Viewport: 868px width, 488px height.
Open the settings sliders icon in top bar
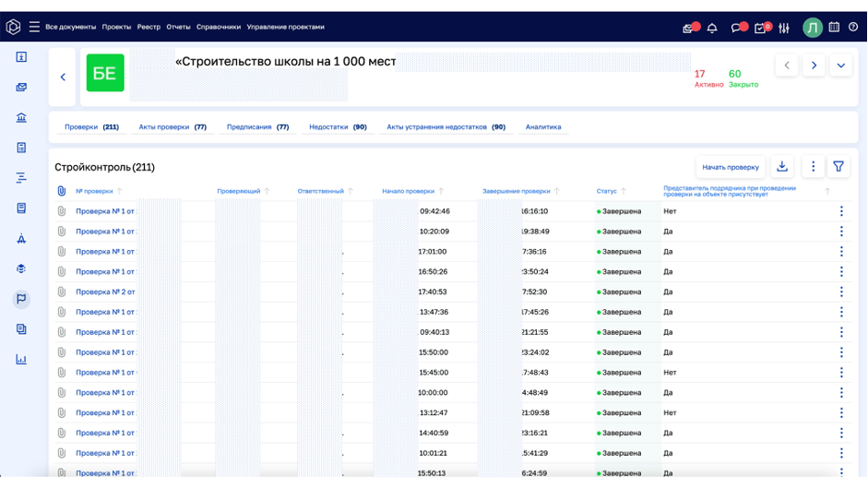click(784, 28)
